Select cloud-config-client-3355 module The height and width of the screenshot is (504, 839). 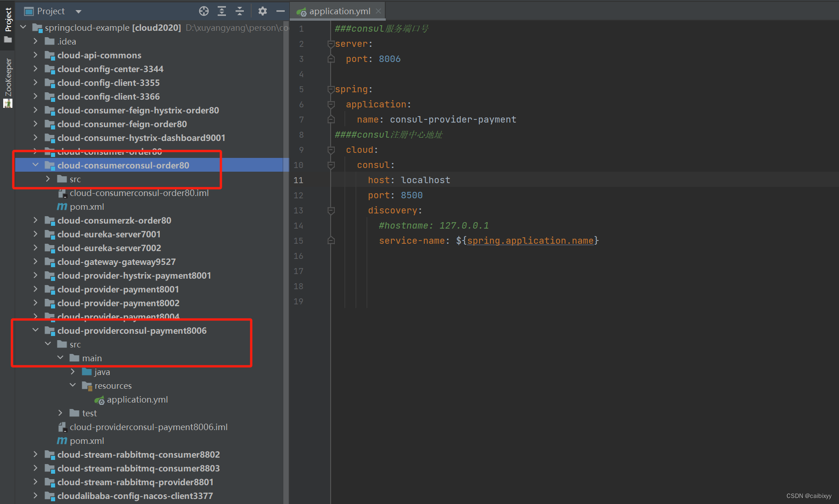pyautogui.click(x=108, y=83)
